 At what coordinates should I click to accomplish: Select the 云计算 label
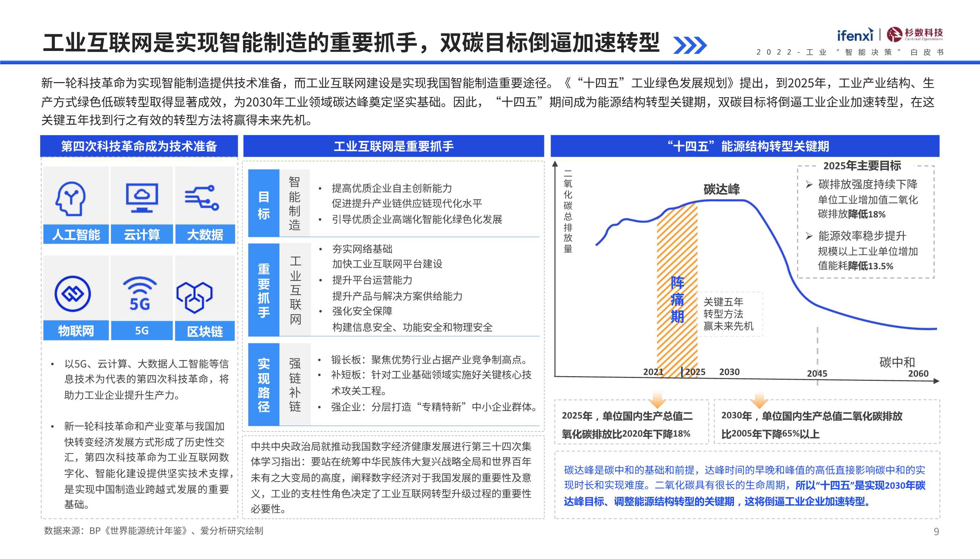pos(142,234)
